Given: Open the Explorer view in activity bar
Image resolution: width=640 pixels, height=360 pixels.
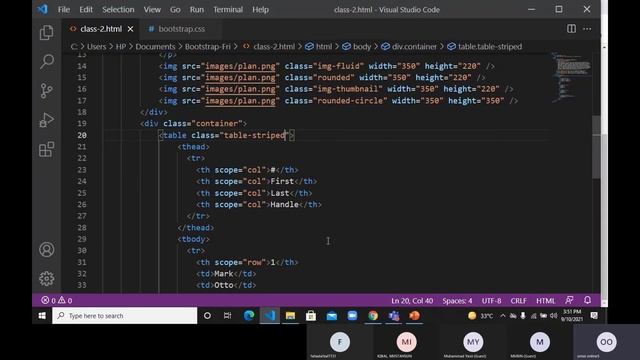Looking at the screenshot, I should point(47,33).
